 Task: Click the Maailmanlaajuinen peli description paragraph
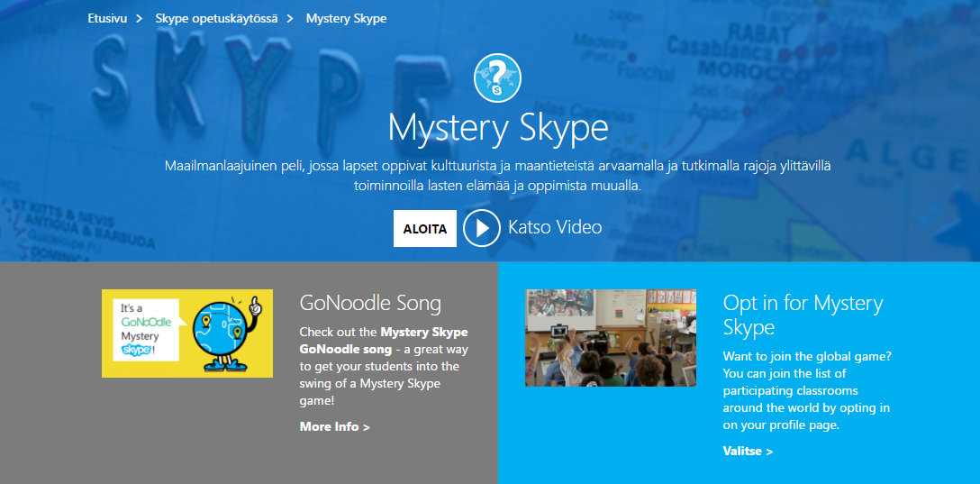click(498, 176)
